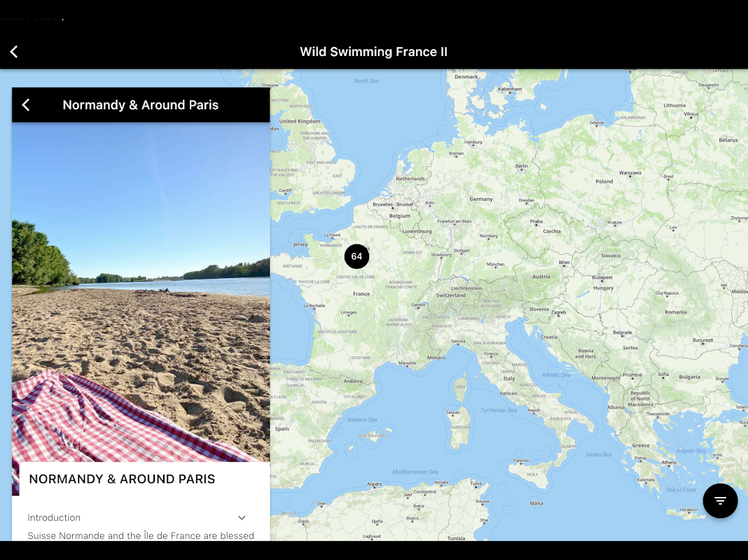The height and width of the screenshot is (560, 748).
Task: Click the Tyrrhenian Sea label
Action: point(499,410)
